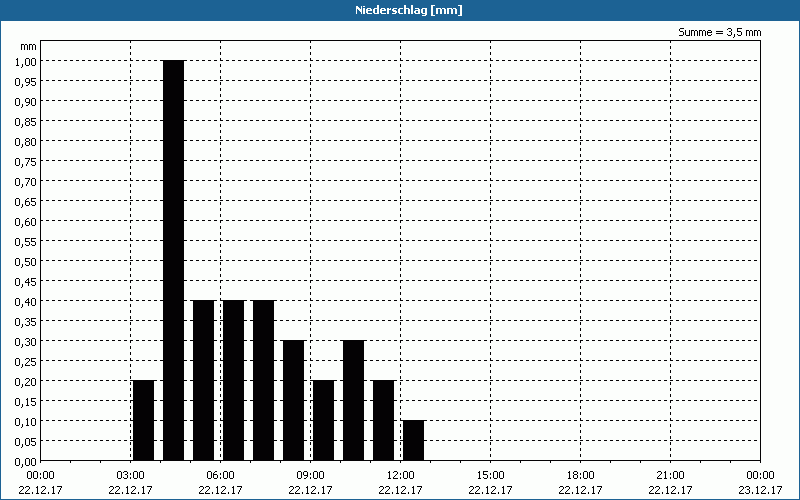Click the 0,30 mm bar just before 09:00
This screenshot has width=800, height=500.
pyautogui.click(x=293, y=401)
